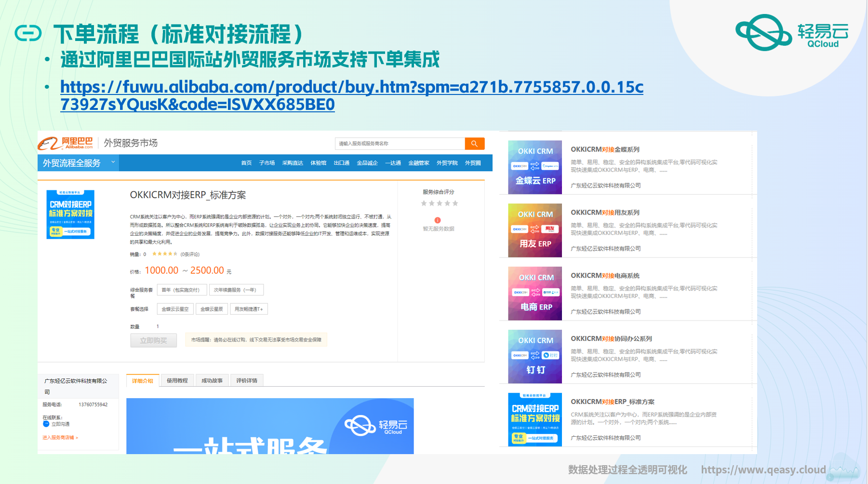The image size is (868, 484).
Task: Click the 立即沟通 chat icon
Action: 46,424
